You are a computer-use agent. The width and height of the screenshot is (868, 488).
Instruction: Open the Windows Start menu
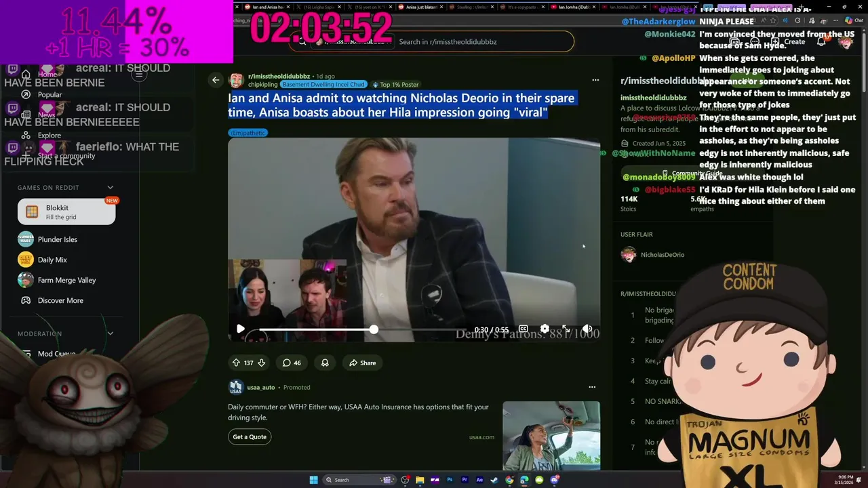click(314, 480)
